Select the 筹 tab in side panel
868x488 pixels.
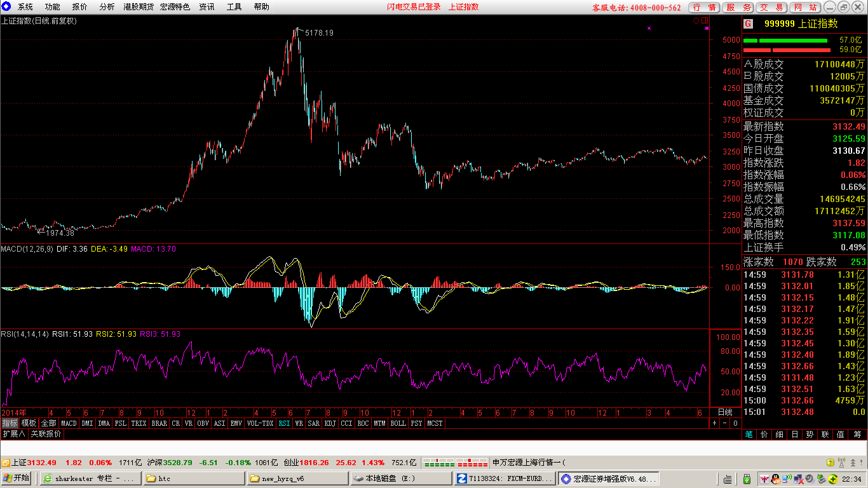pyautogui.click(x=857, y=435)
